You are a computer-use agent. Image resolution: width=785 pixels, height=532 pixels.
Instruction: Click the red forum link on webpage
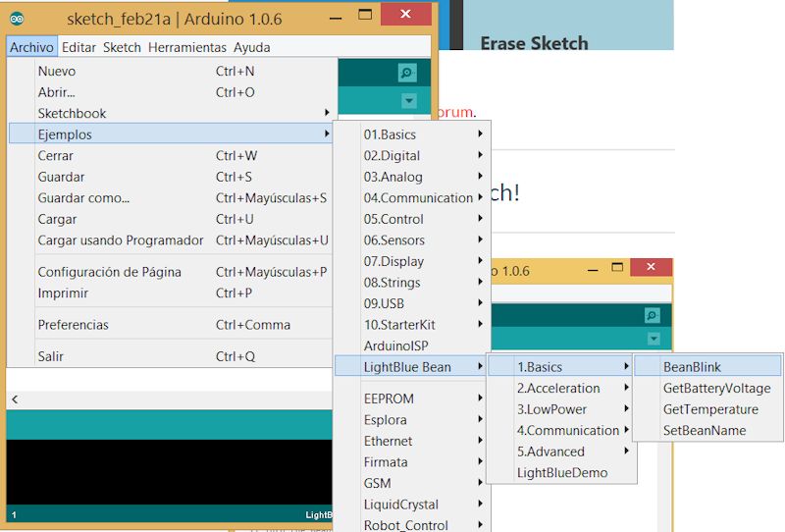[455, 112]
